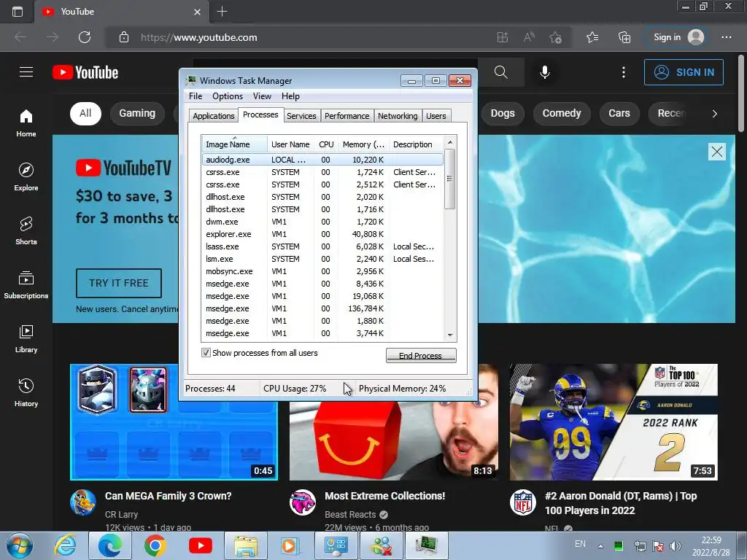Click YouTube SIGN IN button
The image size is (747, 560).
point(684,72)
